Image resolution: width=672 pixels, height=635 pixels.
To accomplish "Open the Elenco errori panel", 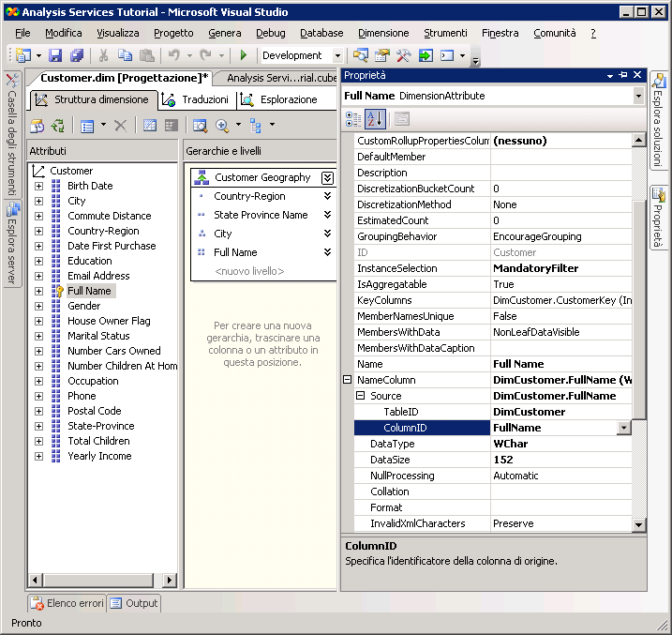I will coord(67,603).
